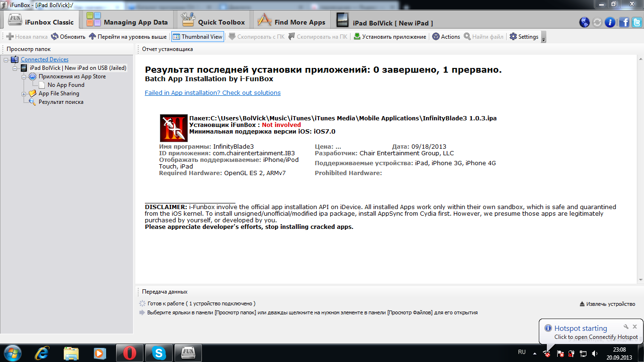Image resolution: width=644 pixels, height=362 pixels.
Task: Click the power plug tray icon
Action: 571,353
